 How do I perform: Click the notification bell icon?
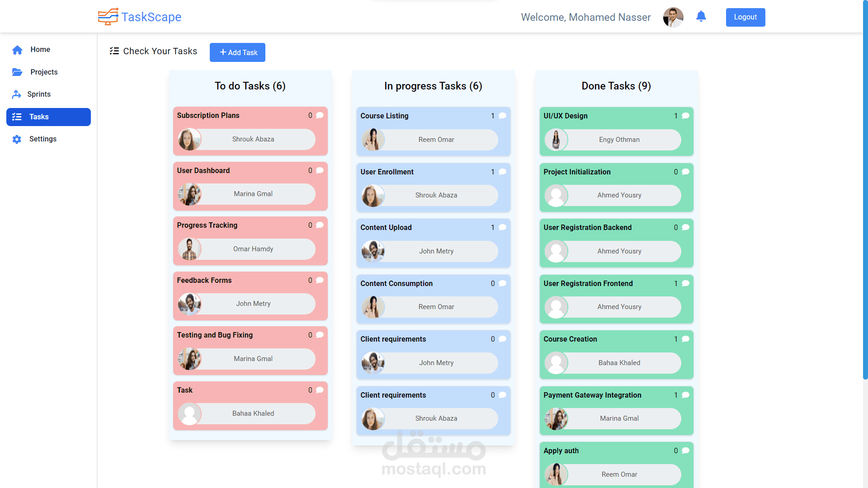point(701,17)
